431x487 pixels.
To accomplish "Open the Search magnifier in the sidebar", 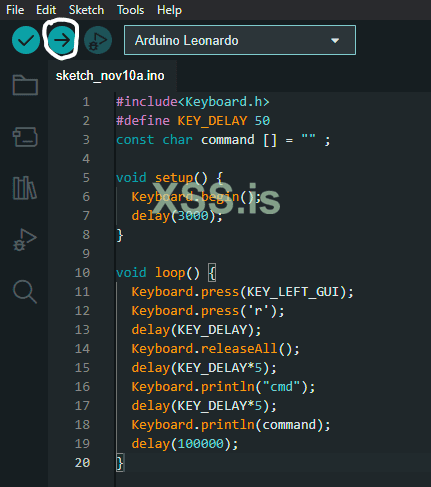I will coord(25,292).
